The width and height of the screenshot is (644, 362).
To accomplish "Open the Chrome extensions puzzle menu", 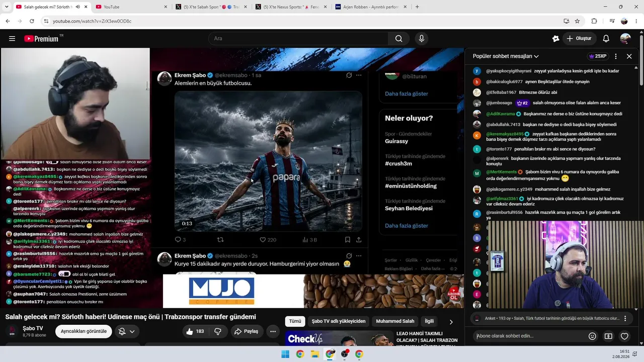I will click(x=594, y=21).
